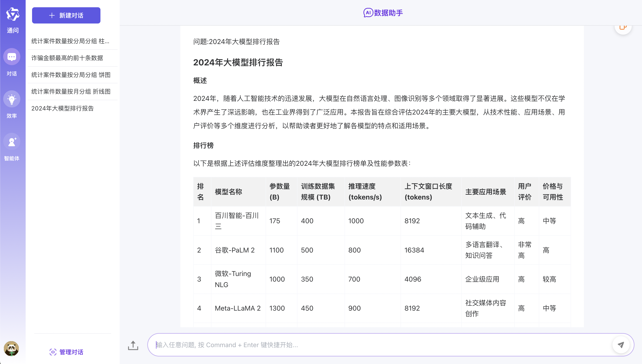
Task: Click the 管理对话 link
Action: (x=66, y=352)
